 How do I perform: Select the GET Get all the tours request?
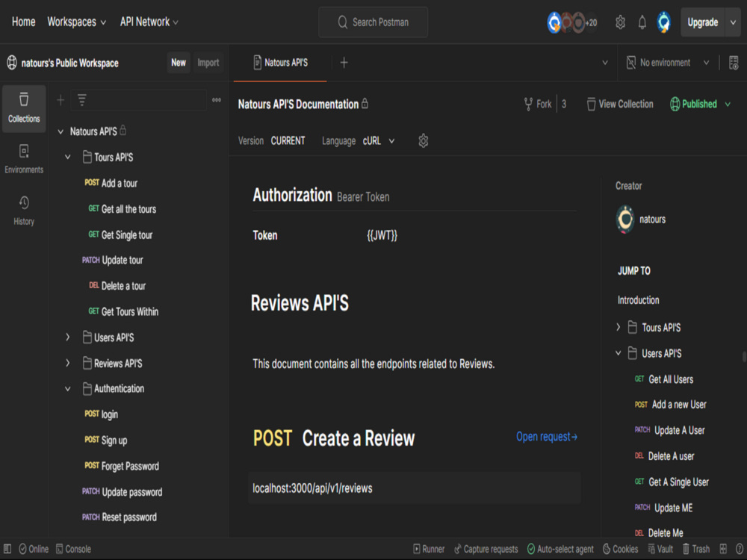point(123,208)
